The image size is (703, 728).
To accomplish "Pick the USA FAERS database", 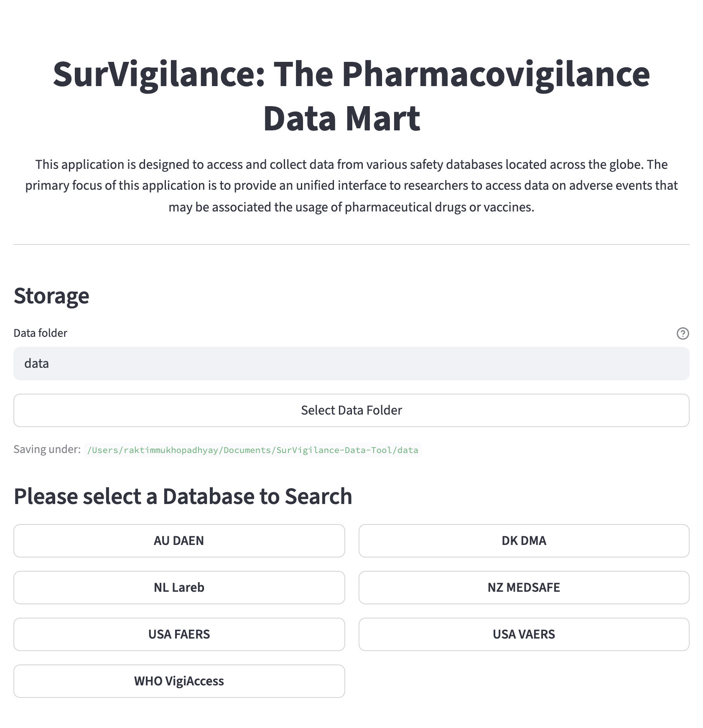I will [179, 634].
